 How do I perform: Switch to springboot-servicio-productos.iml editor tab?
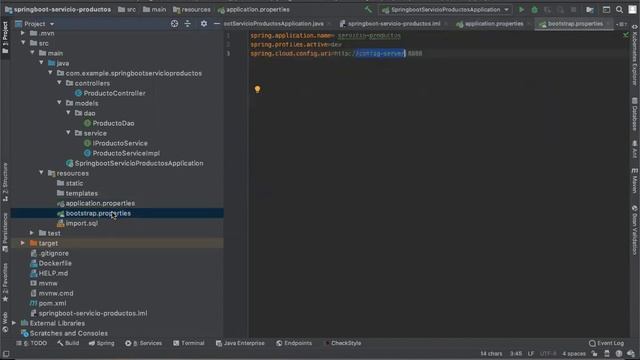click(390, 24)
